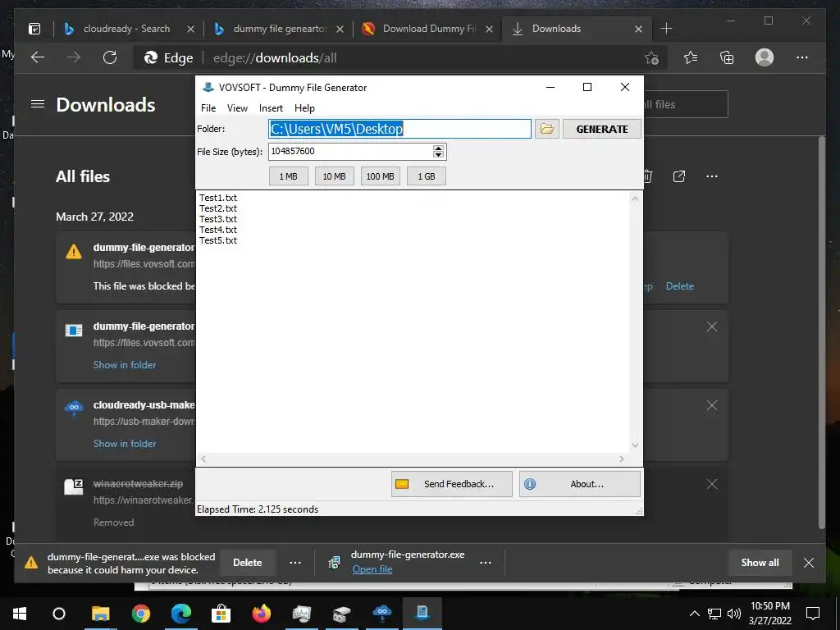Open Edge Settings and more ellipsis menu
The height and width of the screenshot is (630, 840).
802,57
